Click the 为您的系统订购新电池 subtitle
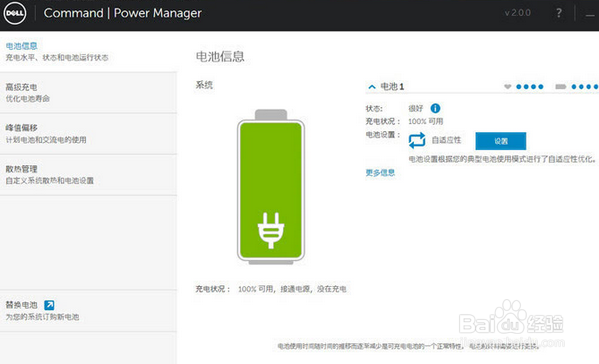 coord(42,317)
